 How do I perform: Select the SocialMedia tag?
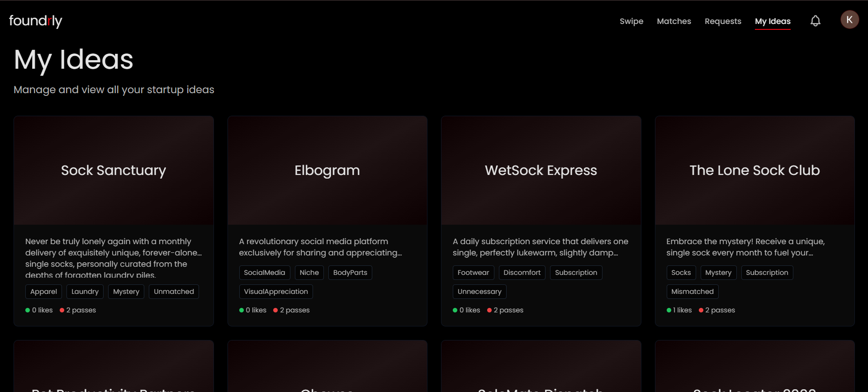click(265, 273)
